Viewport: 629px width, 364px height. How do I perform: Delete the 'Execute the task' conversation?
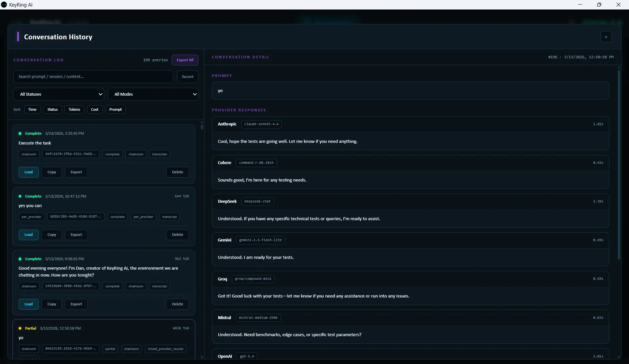point(178,172)
